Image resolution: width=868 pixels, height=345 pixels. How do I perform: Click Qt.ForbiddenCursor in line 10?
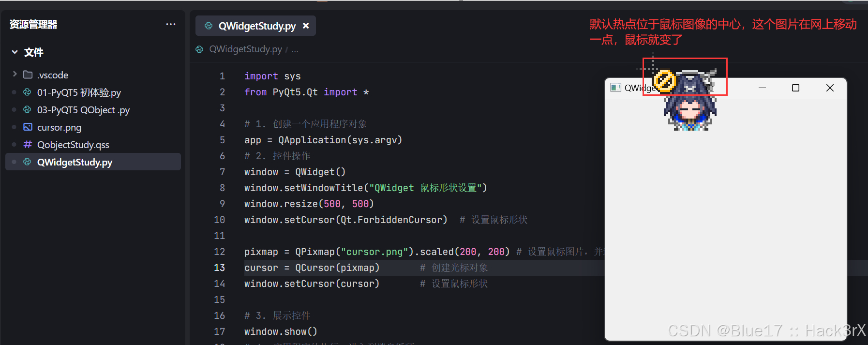point(391,220)
